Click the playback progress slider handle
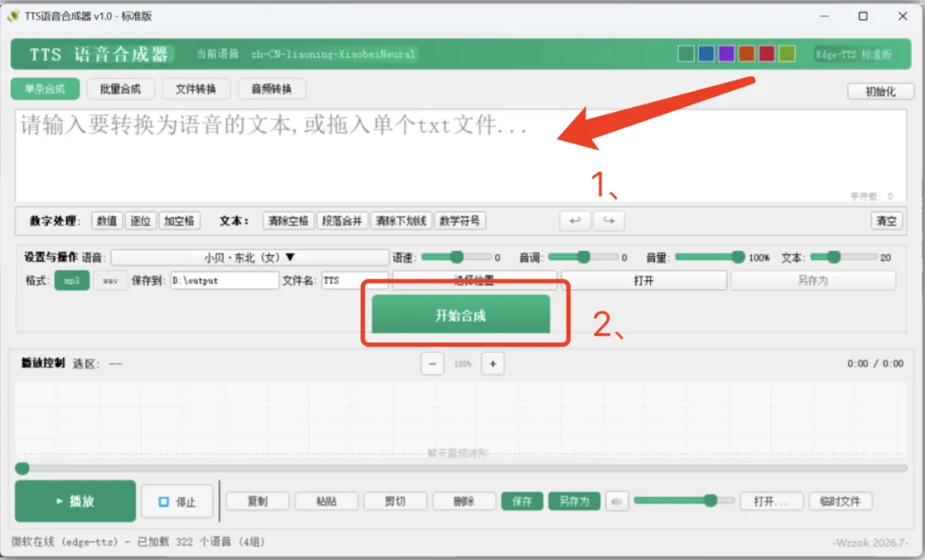This screenshot has height=560, width=925. (22, 468)
